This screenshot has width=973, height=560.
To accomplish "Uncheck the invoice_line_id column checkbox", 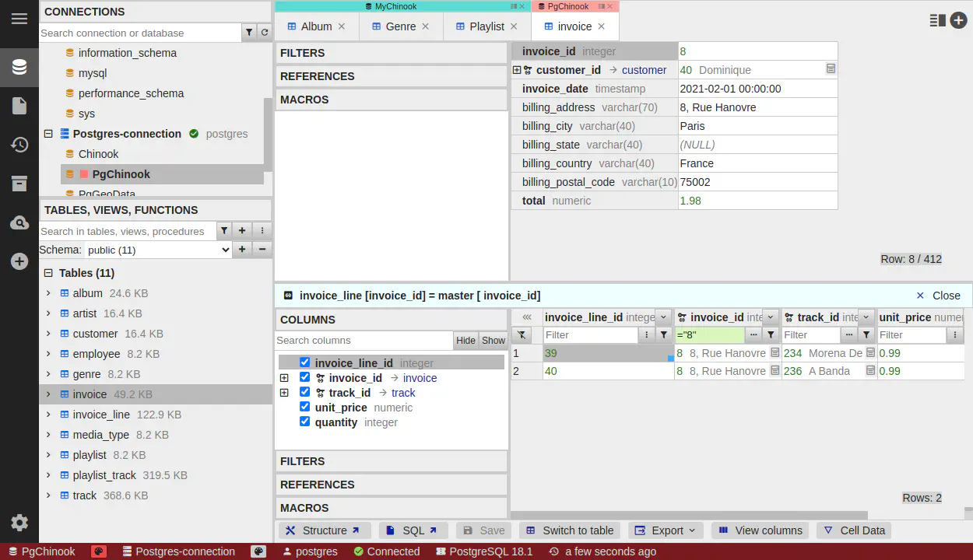I will coord(305,362).
